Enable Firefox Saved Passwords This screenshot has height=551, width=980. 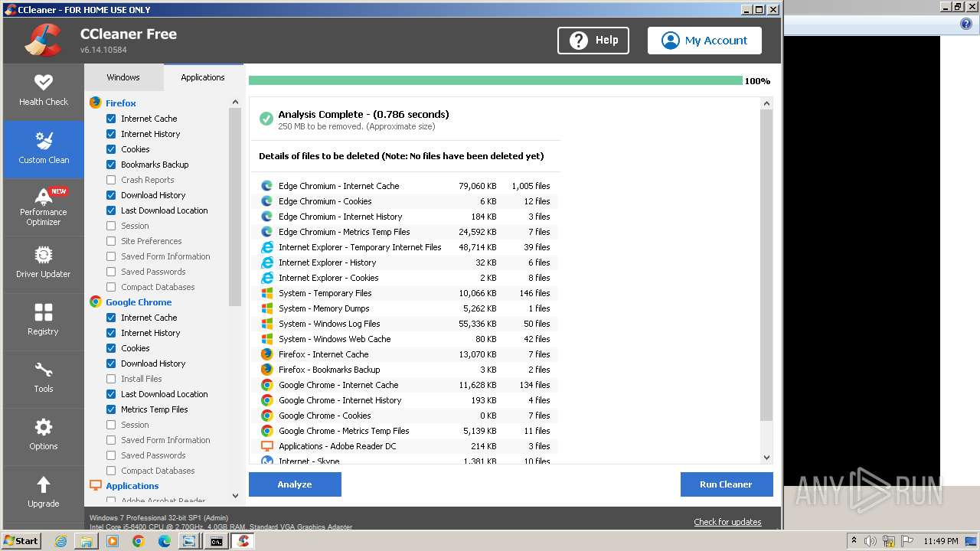coord(111,272)
